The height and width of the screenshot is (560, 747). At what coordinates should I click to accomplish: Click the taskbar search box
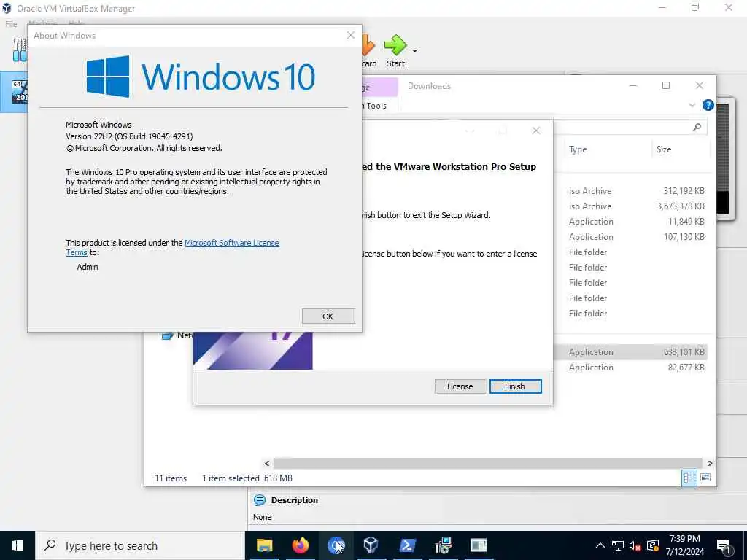pos(140,545)
